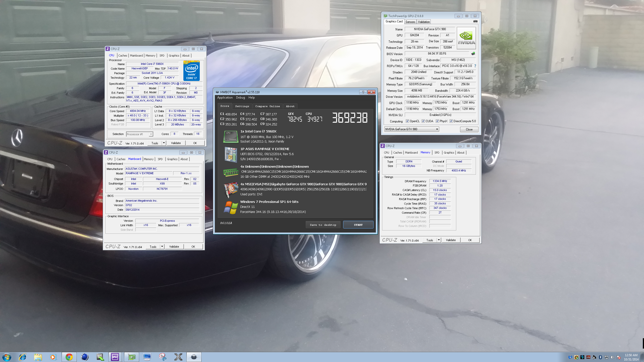This screenshot has width=644, height=362.
Task: Click Validate in the CPU-Z CPU window
Action: pyautogui.click(x=176, y=143)
